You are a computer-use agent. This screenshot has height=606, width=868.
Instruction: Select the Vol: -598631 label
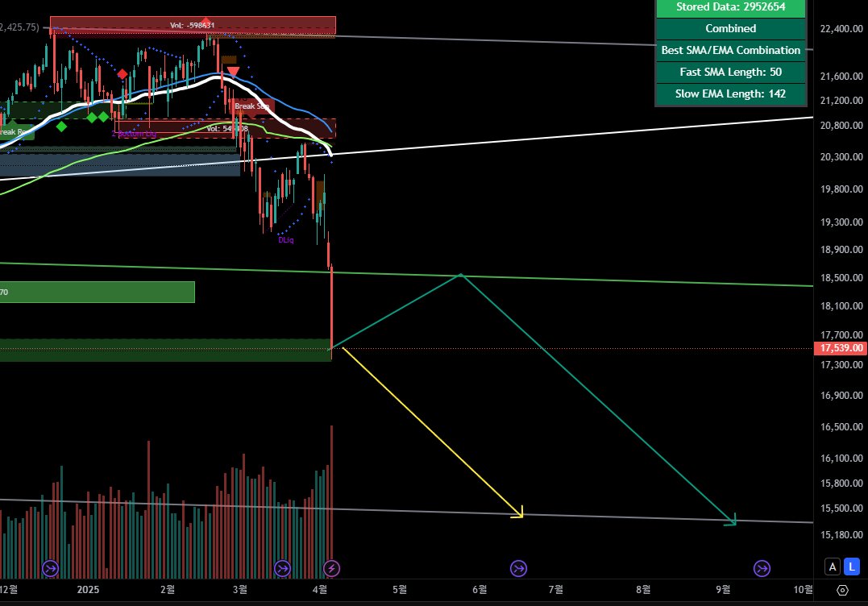[192, 26]
